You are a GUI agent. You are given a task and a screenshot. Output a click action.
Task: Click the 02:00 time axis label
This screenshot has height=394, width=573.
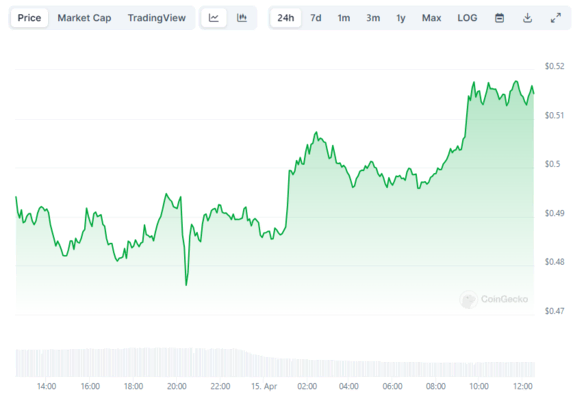coord(307,386)
